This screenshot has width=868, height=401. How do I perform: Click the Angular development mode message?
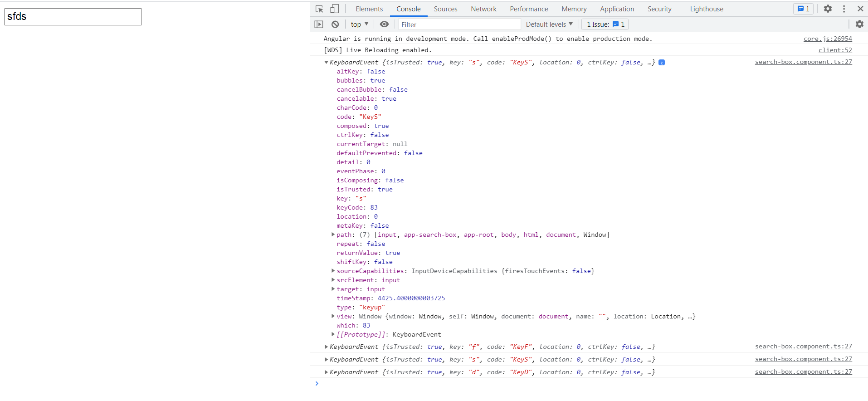[488, 39]
